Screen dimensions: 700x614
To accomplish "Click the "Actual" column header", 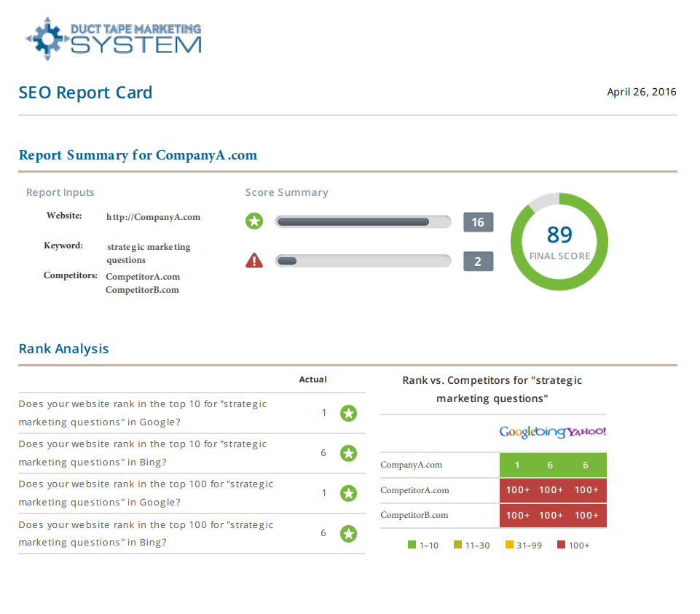I will pyautogui.click(x=313, y=379).
